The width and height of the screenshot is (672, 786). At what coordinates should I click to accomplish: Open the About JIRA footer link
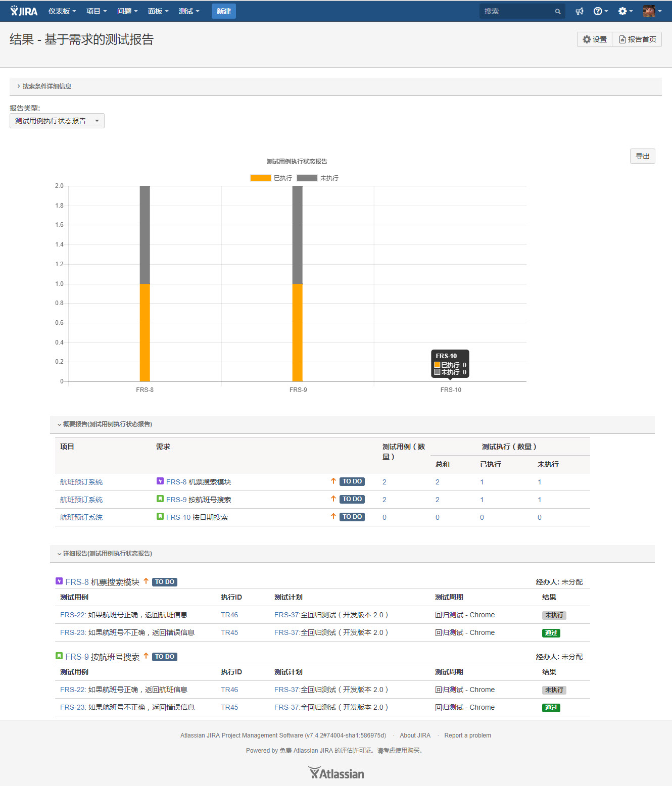point(415,735)
